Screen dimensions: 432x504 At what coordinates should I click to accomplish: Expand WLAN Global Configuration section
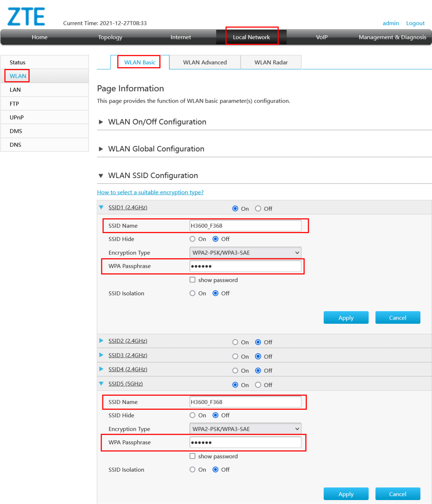tap(101, 149)
